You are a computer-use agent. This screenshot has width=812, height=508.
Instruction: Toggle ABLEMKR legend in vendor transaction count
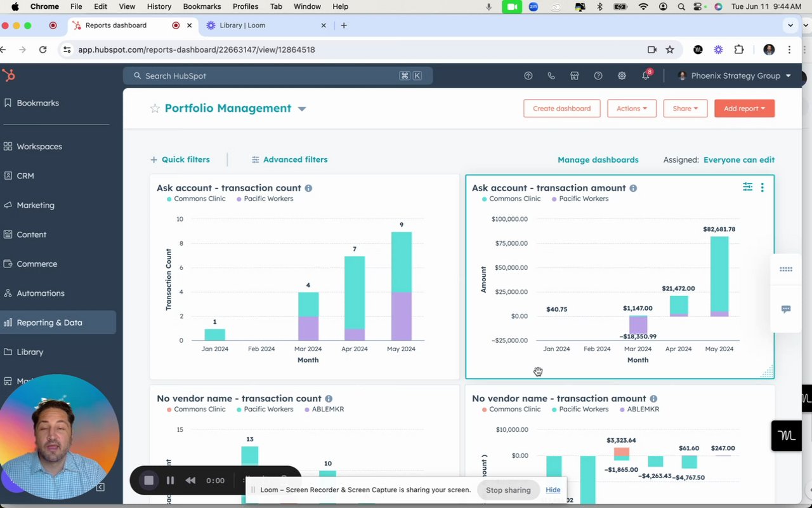324,409
